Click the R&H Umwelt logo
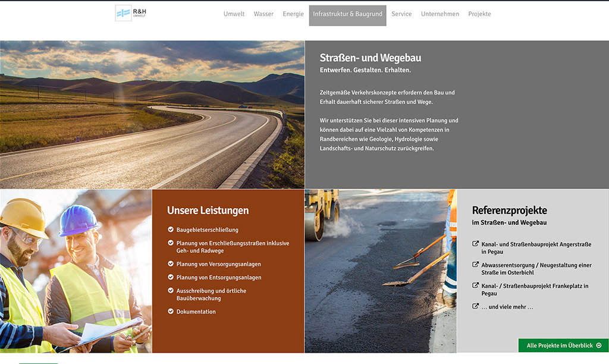Image resolution: width=609 pixels, height=364 pixels. [131, 13]
